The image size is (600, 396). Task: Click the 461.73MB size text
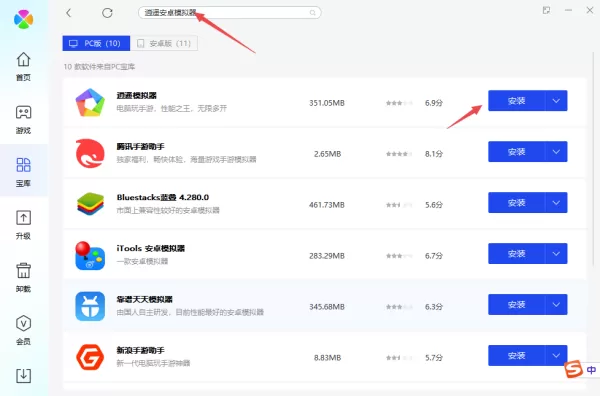pos(327,205)
